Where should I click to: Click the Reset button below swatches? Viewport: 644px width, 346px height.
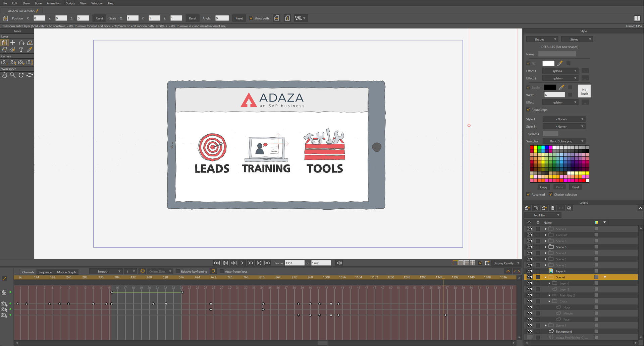point(575,187)
